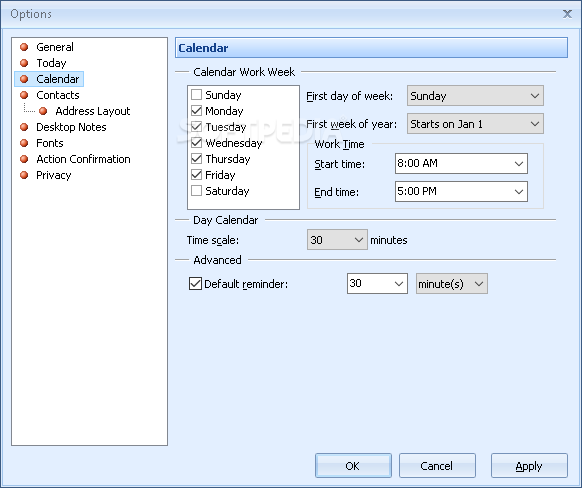Click the Cancel button
Viewport: 582px width, 488px height.
[x=437, y=465]
